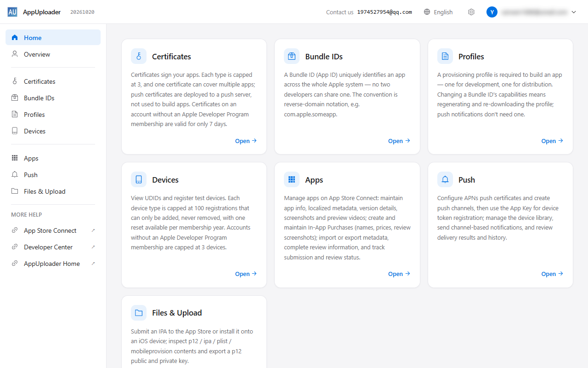Click the Files & Upload card title
Image resolution: width=588 pixels, height=368 pixels.
177,313
